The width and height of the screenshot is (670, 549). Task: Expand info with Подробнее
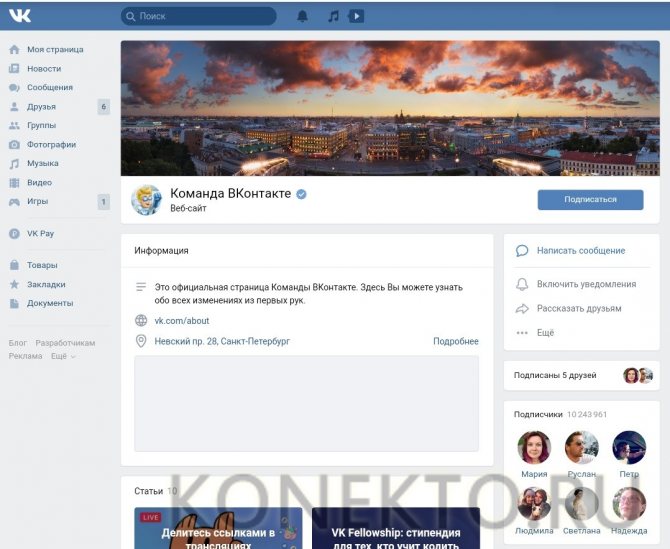456,341
